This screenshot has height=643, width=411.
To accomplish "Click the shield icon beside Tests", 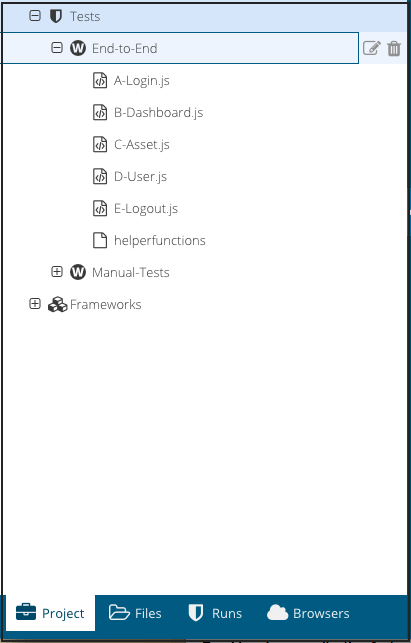I will tap(55, 16).
